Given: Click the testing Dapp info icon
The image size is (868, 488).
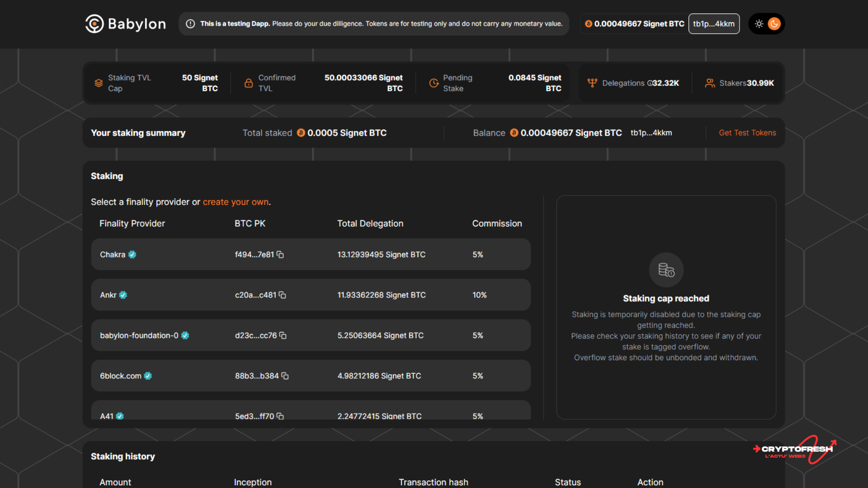Looking at the screenshot, I should (190, 24).
